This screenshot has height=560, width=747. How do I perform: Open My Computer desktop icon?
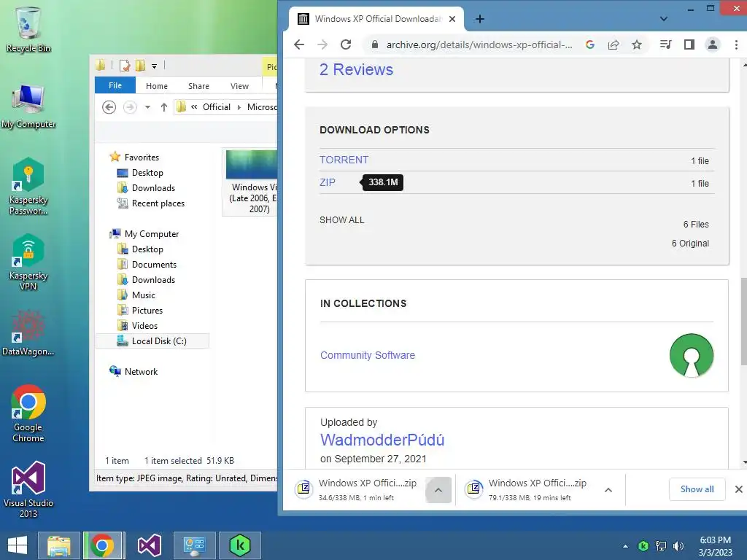[x=28, y=106]
